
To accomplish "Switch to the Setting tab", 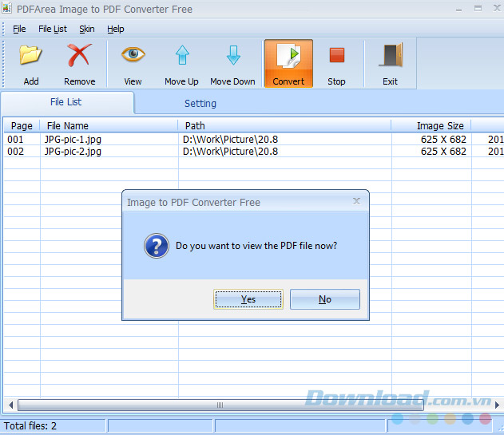I will point(200,104).
